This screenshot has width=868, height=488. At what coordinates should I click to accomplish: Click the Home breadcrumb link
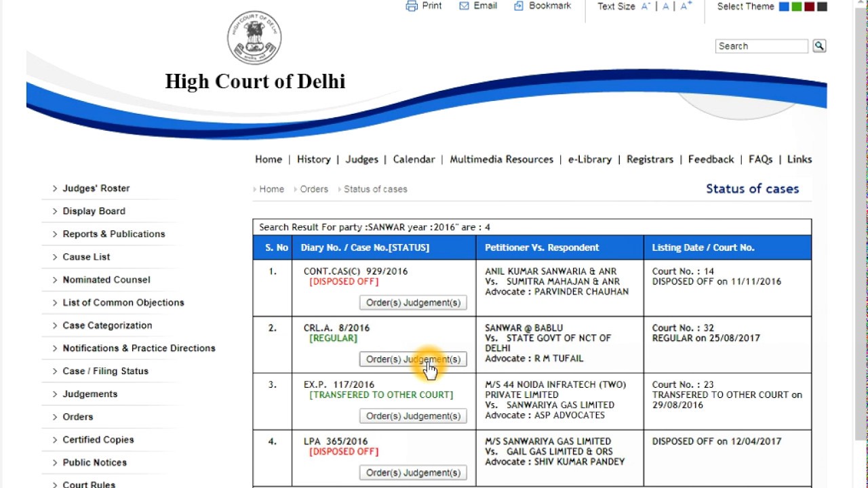[271, 189]
